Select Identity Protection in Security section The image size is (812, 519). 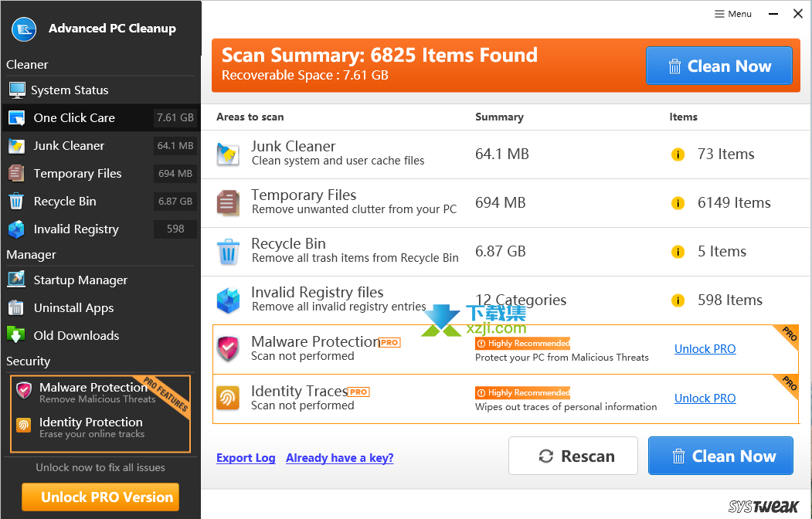coord(90,427)
